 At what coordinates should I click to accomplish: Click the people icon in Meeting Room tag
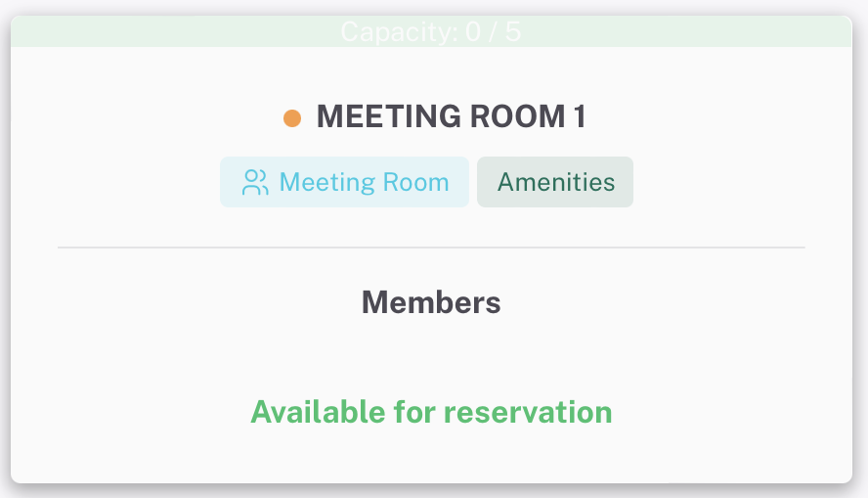(255, 182)
